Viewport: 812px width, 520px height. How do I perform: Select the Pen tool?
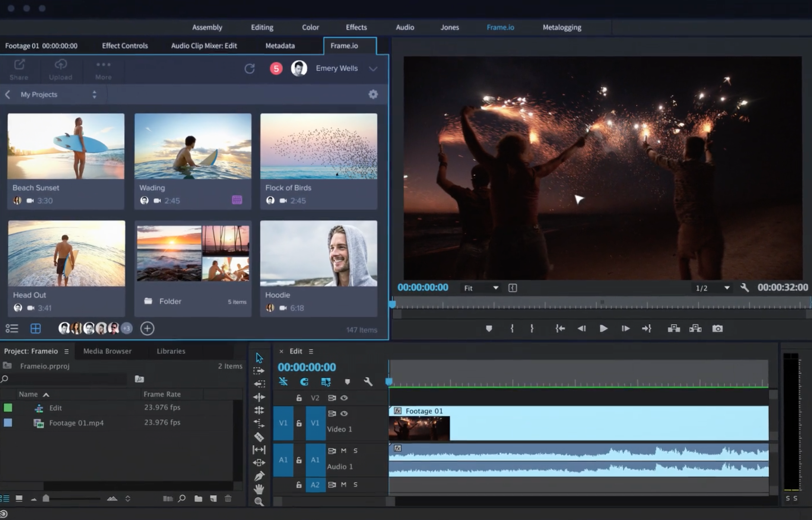click(x=259, y=476)
